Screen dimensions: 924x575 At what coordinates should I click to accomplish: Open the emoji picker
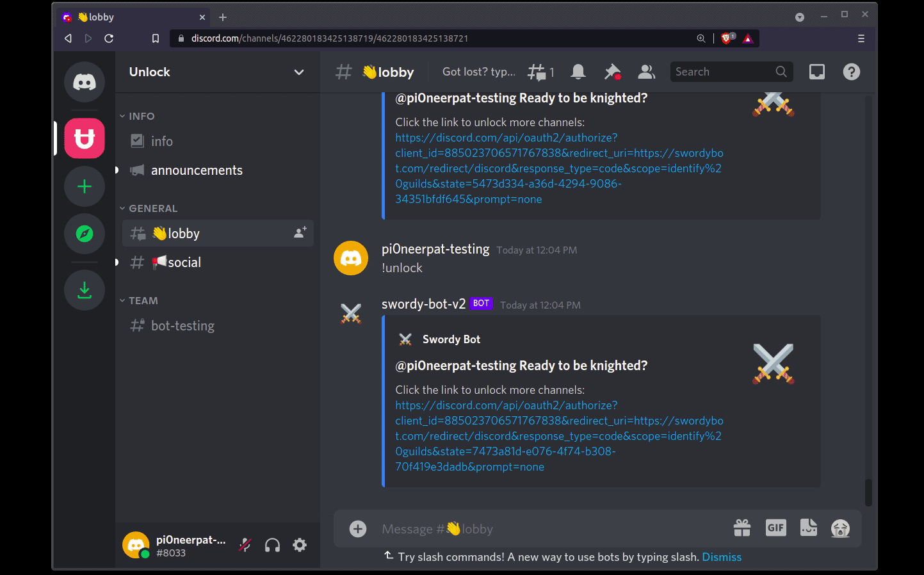840,528
